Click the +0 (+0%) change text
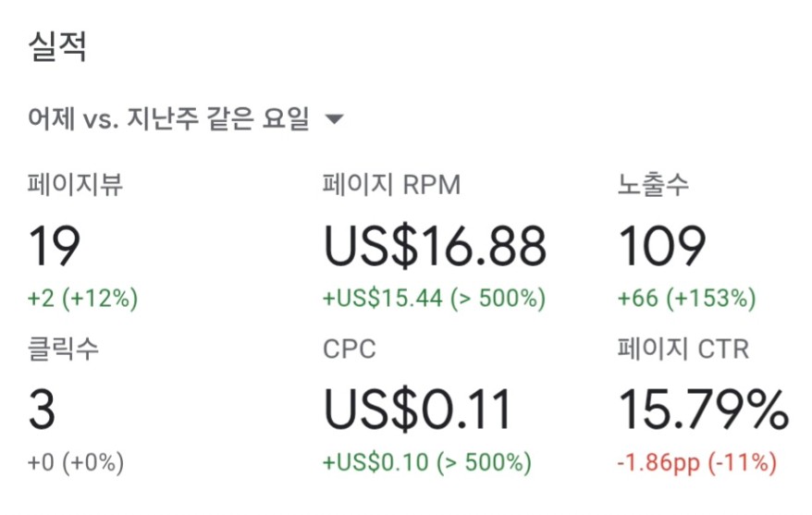Screen dimensions: 812x515 (76, 462)
